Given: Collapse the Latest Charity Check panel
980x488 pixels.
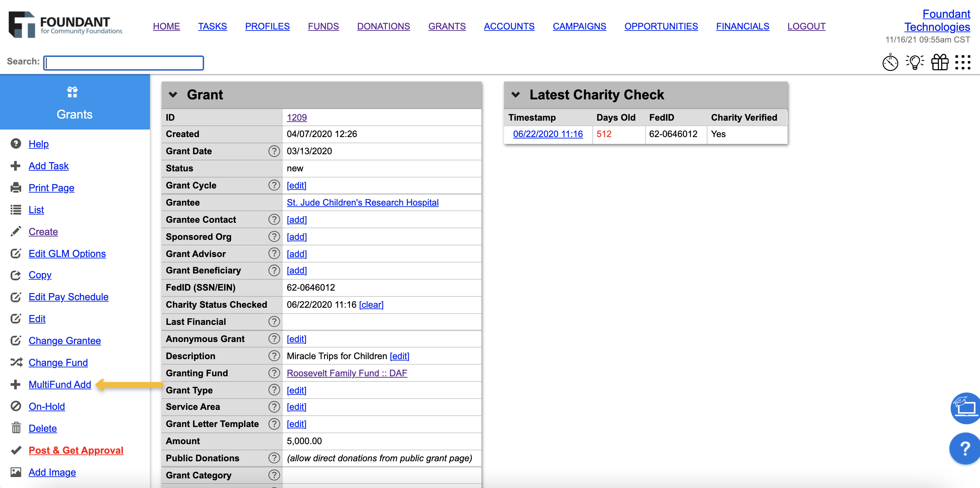Looking at the screenshot, I should (x=515, y=95).
